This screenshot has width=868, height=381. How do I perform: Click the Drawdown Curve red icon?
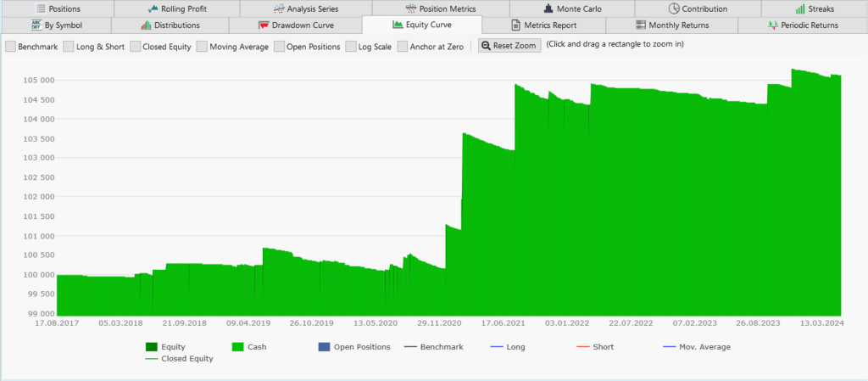point(264,25)
